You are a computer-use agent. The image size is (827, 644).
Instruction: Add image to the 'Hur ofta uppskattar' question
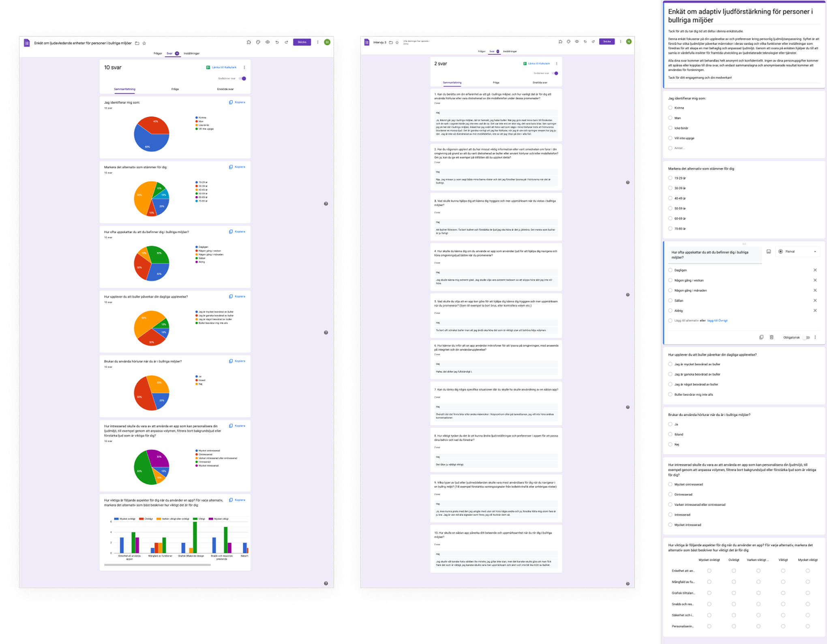click(769, 252)
